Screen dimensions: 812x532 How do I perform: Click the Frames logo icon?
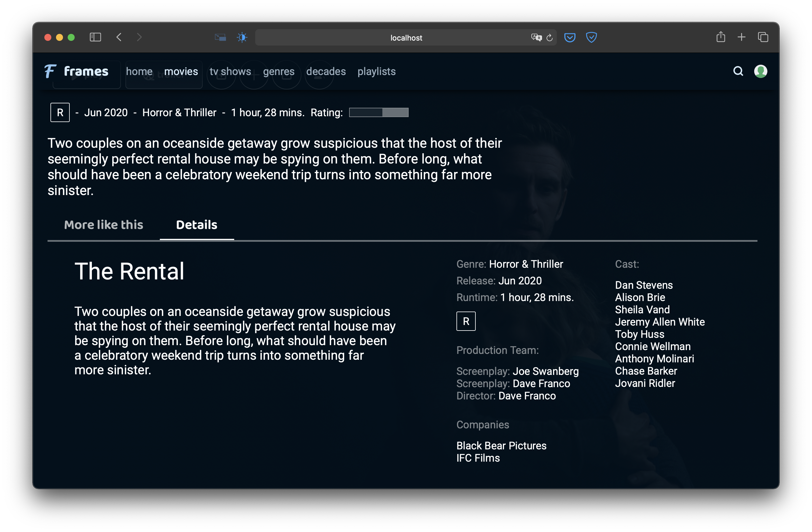[50, 71]
